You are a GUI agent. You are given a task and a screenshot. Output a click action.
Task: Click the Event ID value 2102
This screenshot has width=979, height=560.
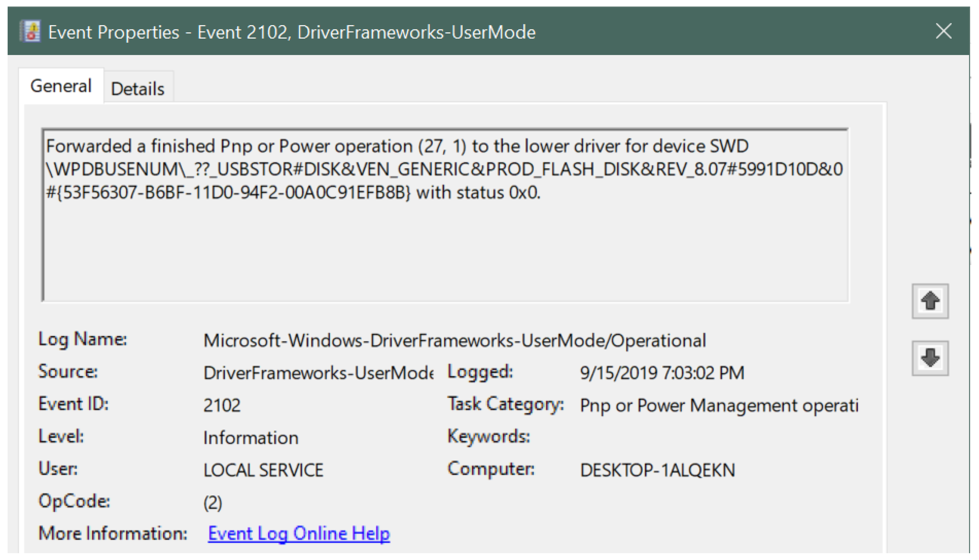pos(222,405)
